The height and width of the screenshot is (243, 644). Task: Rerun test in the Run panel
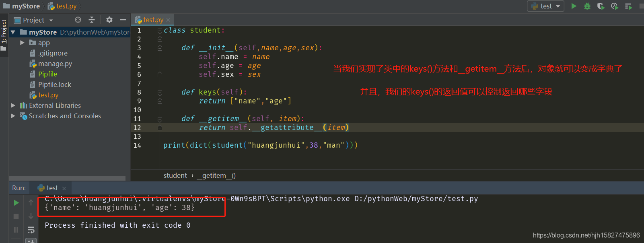16,203
